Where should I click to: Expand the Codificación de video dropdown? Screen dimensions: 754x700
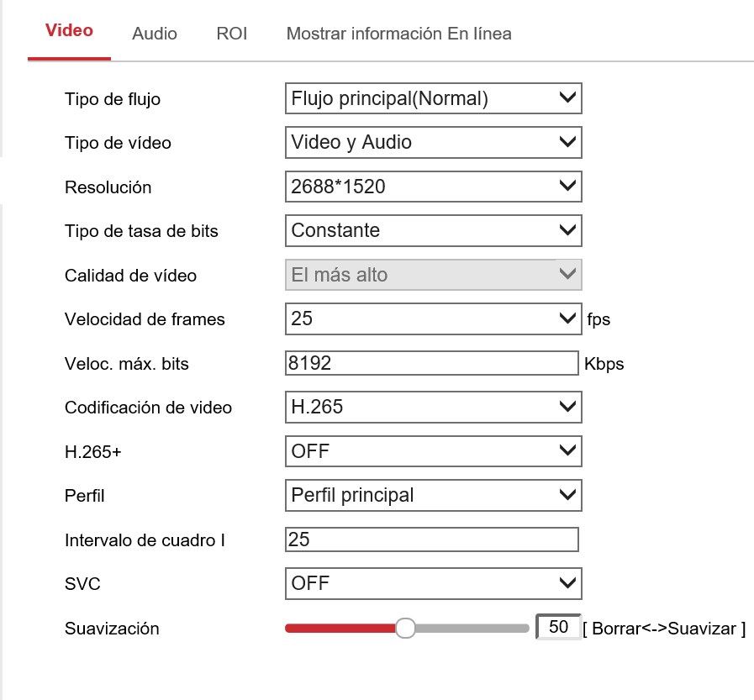click(433, 408)
